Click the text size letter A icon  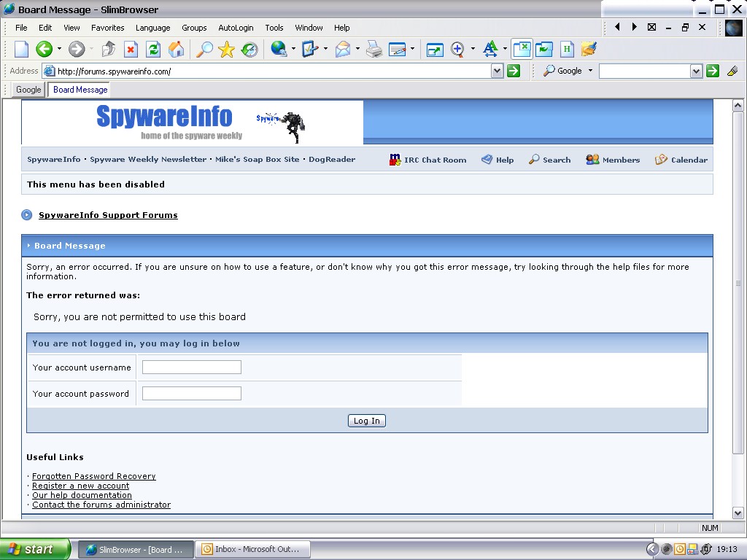(489, 49)
